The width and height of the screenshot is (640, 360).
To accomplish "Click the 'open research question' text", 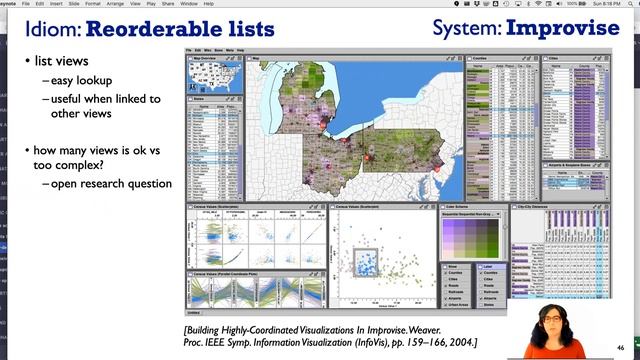I will [111, 184].
